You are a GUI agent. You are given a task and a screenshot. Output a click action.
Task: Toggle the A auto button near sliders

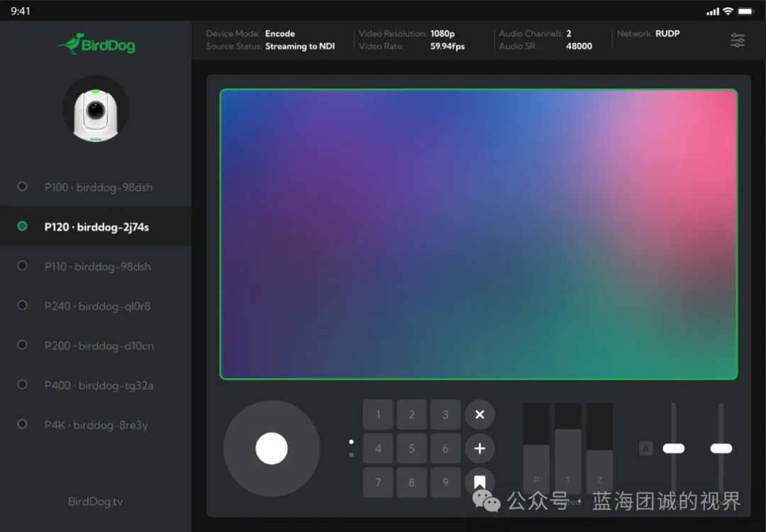(x=645, y=448)
